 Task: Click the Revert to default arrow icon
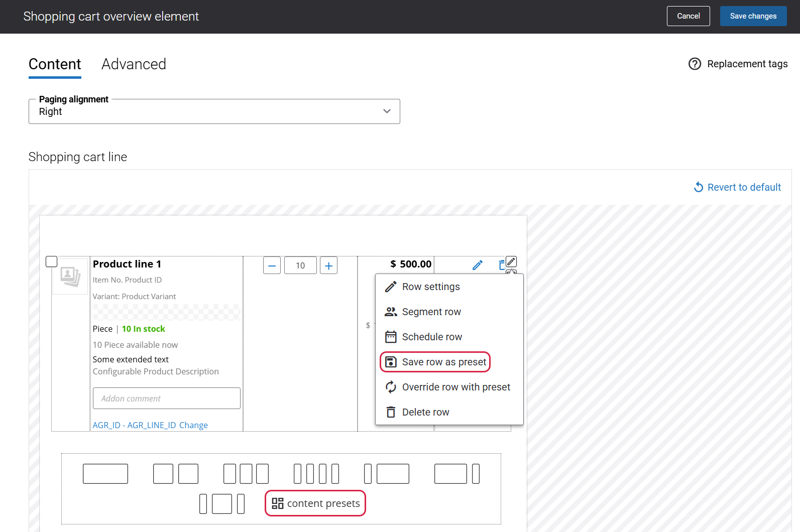click(699, 187)
